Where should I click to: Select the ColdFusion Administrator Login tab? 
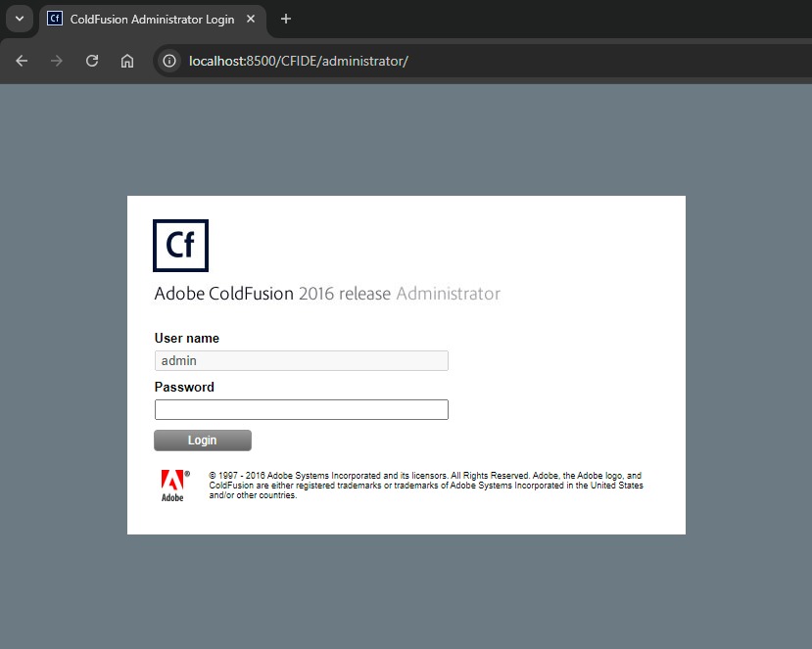pos(152,19)
